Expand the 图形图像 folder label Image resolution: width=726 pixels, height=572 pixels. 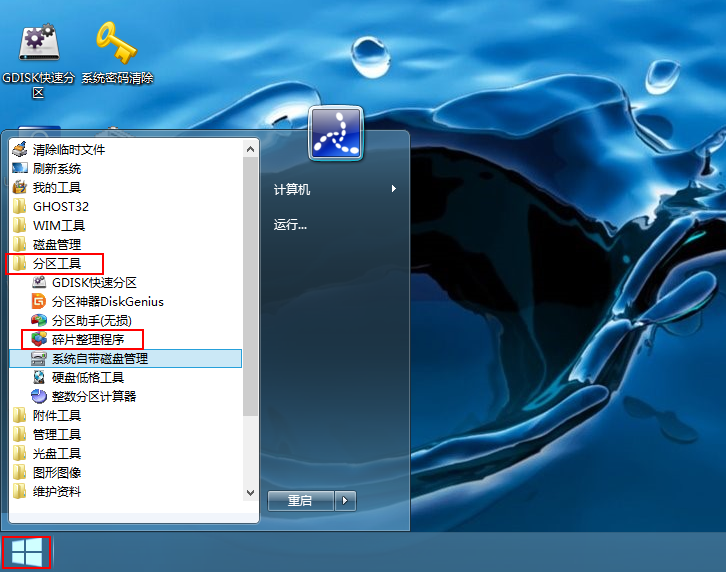(x=57, y=472)
